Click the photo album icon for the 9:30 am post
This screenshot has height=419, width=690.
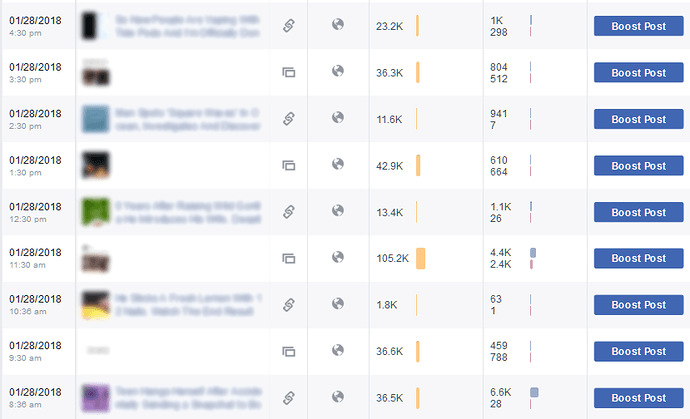289,352
